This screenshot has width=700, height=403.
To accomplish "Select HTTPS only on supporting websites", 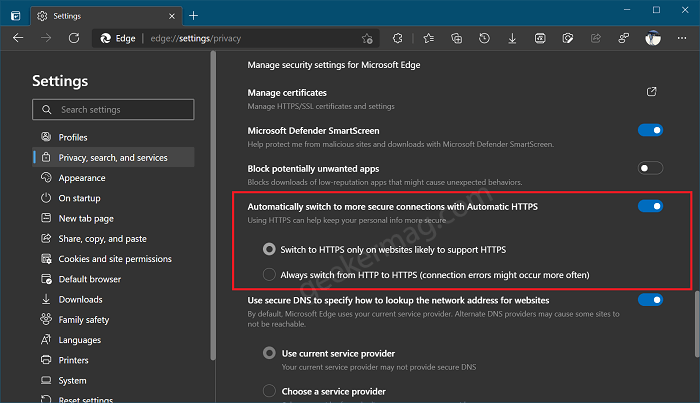I will tap(269, 249).
